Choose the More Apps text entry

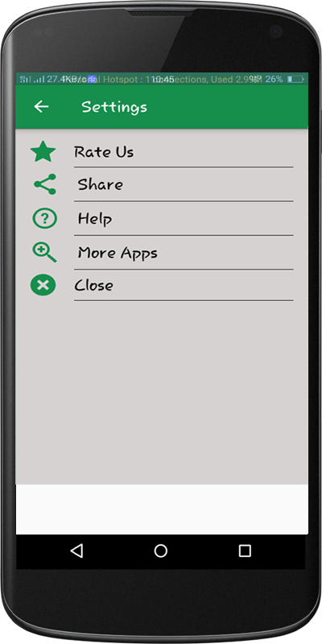coord(118,253)
